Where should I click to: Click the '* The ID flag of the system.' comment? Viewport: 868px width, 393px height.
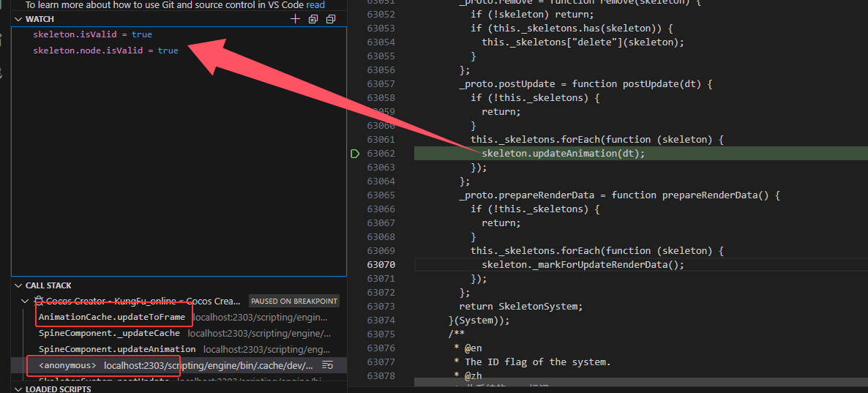[532, 362]
